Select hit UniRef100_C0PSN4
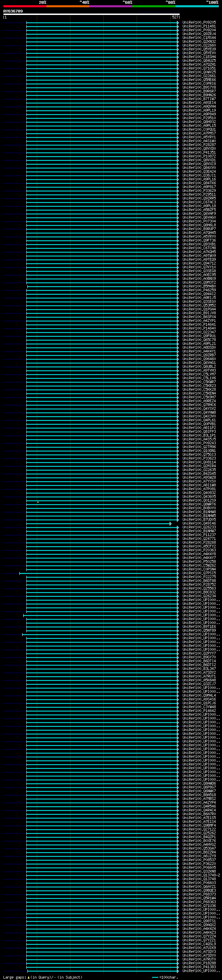 (199, 569)
